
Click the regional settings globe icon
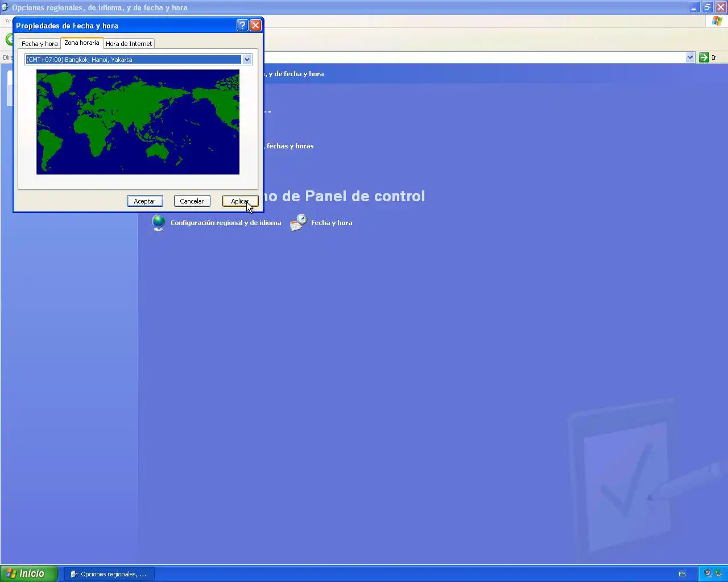[x=159, y=223]
